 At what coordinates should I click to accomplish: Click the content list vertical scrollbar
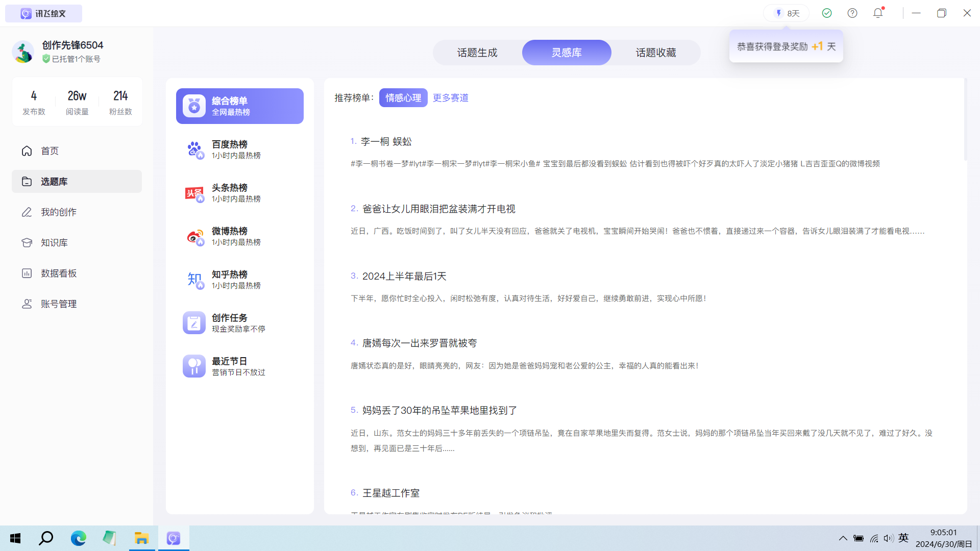[x=965, y=120]
